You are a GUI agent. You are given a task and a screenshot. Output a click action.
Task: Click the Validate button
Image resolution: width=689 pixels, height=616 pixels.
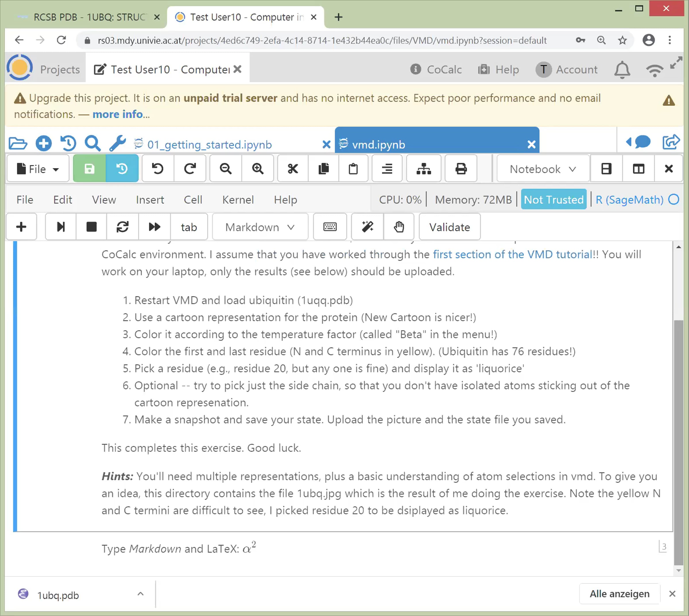coord(449,227)
